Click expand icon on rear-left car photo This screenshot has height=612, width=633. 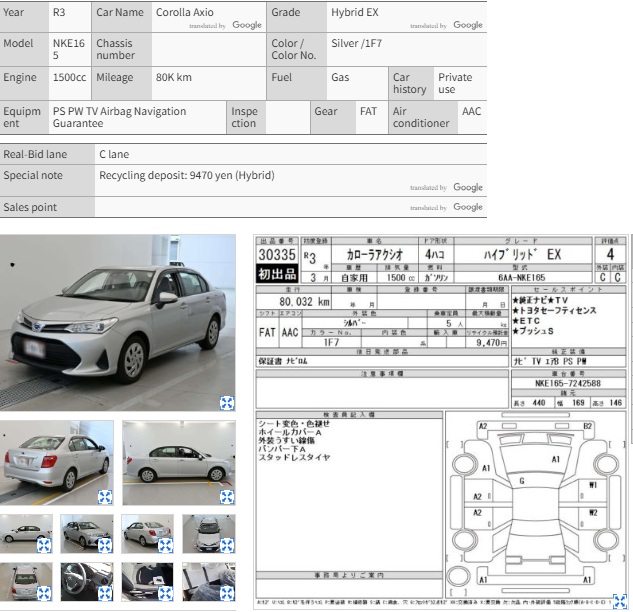[x=105, y=497]
